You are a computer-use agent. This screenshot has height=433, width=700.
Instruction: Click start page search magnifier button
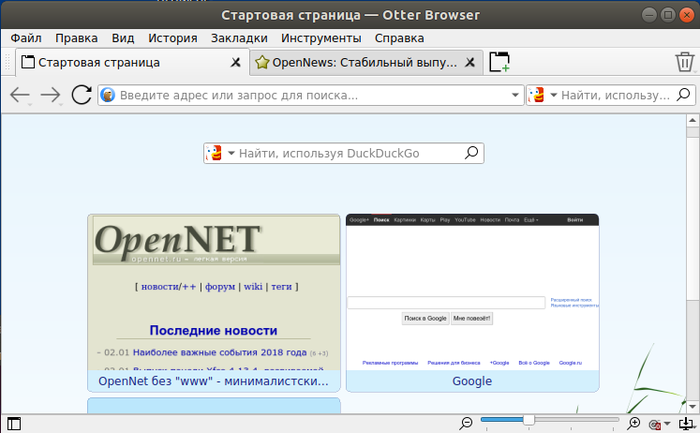click(471, 153)
